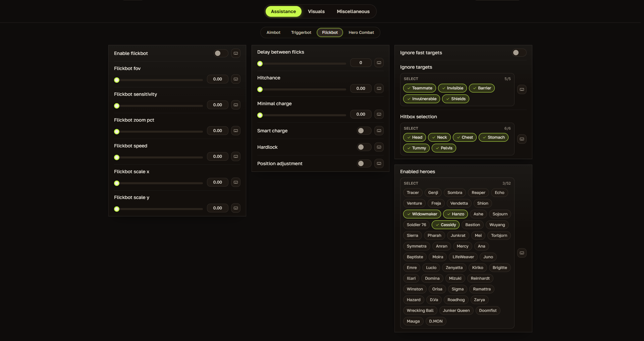Click keybind icon for Hitchance

(379, 88)
